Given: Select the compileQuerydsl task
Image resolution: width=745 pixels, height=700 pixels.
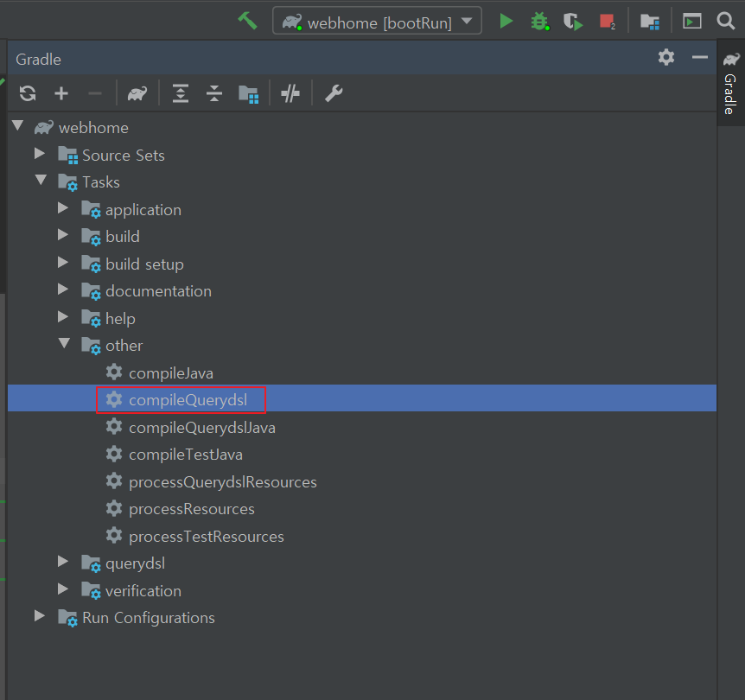Looking at the screenshot, I should 188,399.
